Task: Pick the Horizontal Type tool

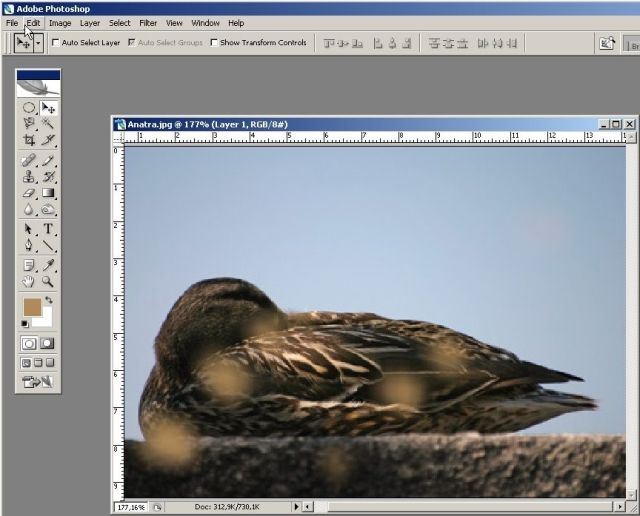Action: click(x=48, y=229)
